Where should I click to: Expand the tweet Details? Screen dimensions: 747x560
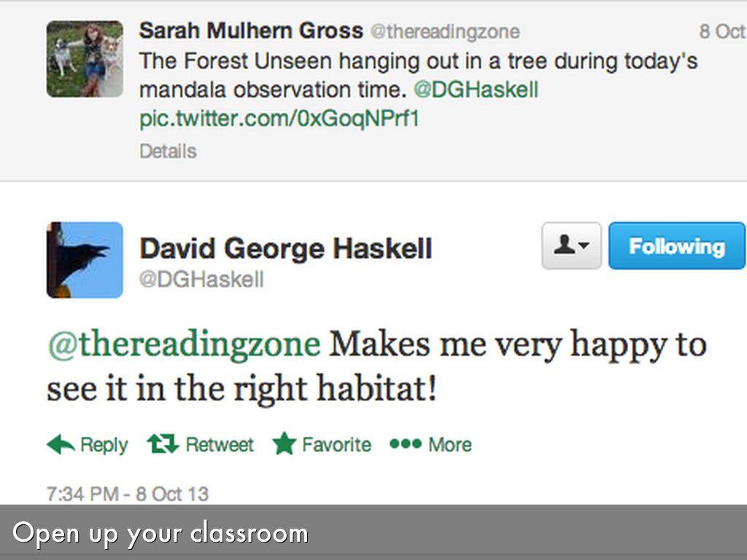click(168, 151)
